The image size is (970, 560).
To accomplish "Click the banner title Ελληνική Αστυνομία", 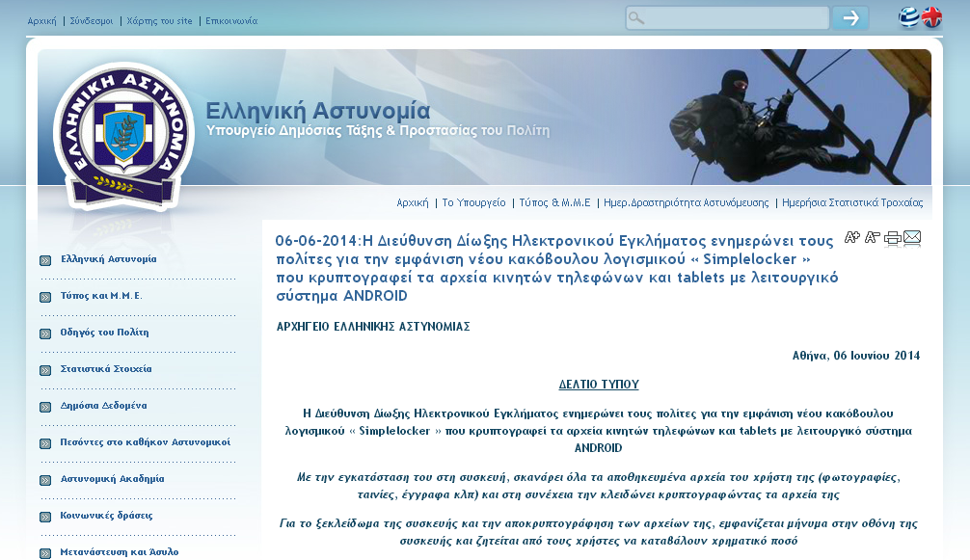I will click(318, 111).
